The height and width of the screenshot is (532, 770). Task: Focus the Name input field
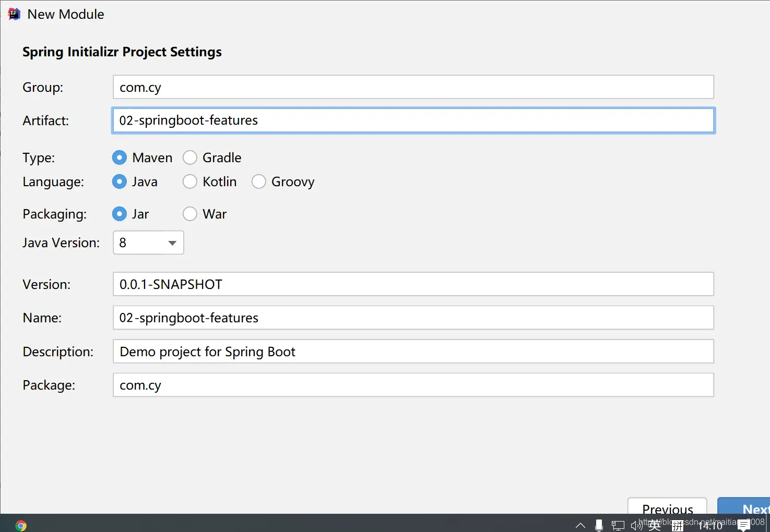413,318
